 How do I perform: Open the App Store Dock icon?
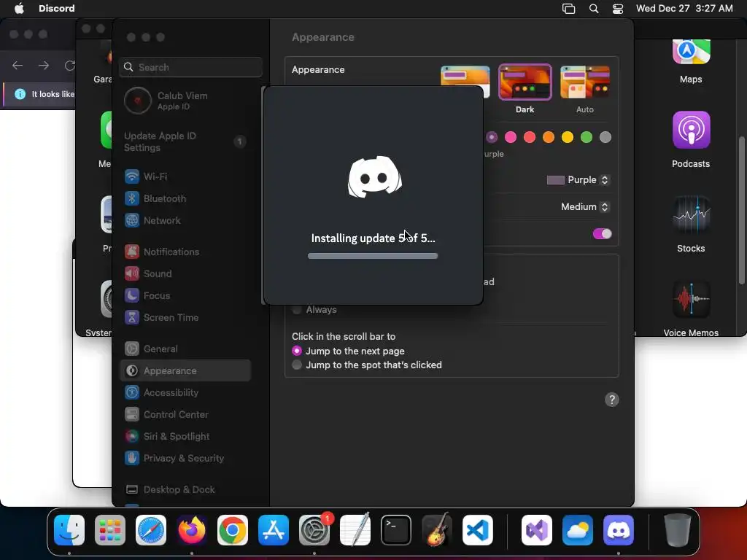point(274,530)
